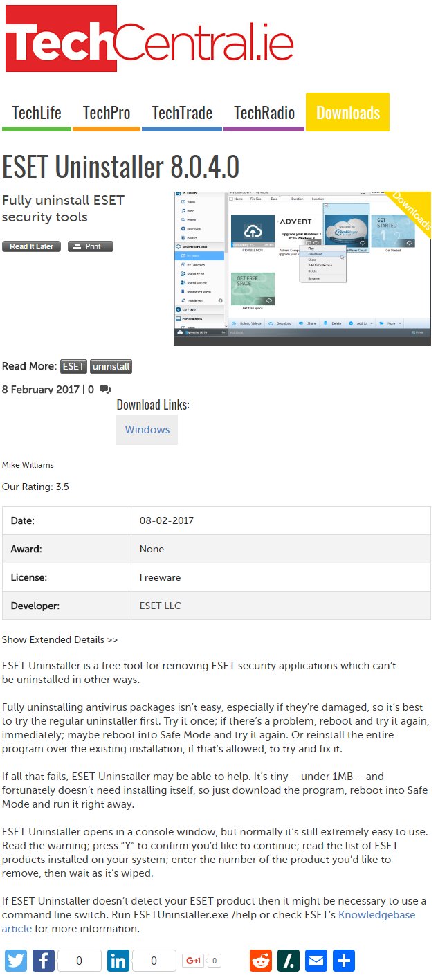Switch to the TechPro tab
This screenshot has height=980, width=438.
pyautogui.click(x=107, y=113)
